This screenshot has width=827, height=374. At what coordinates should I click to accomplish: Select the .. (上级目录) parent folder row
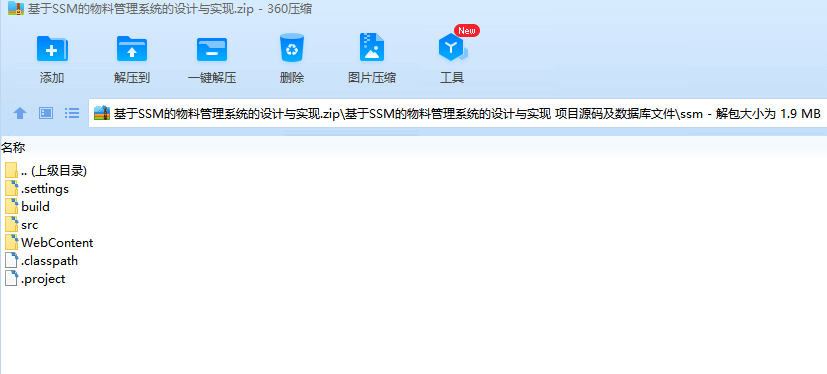(x=46, y=171)
